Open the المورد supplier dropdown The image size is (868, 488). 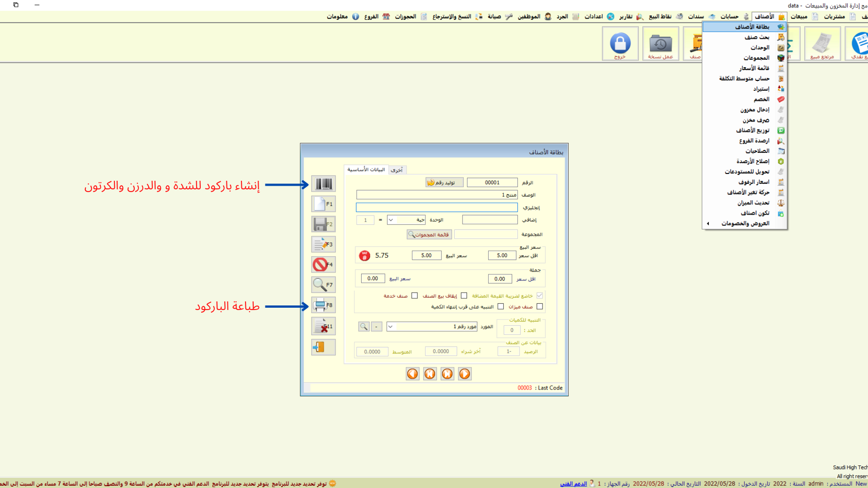point(391,326)
